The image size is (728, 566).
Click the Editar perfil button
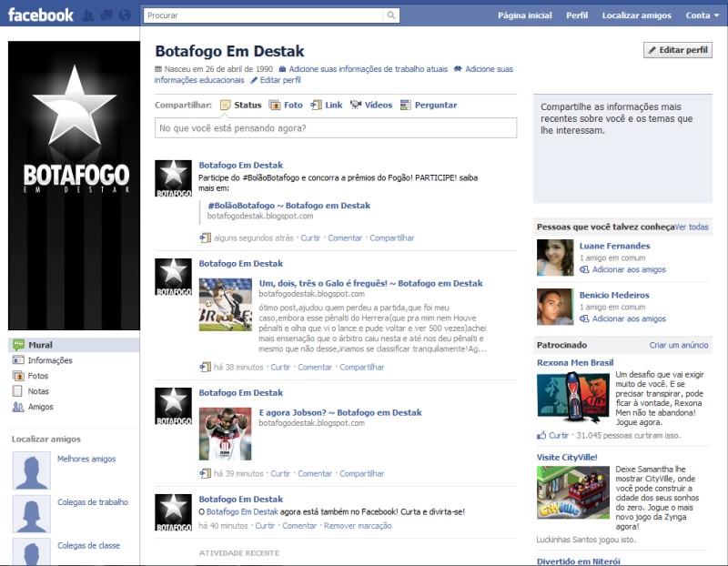tap(678, 50)
